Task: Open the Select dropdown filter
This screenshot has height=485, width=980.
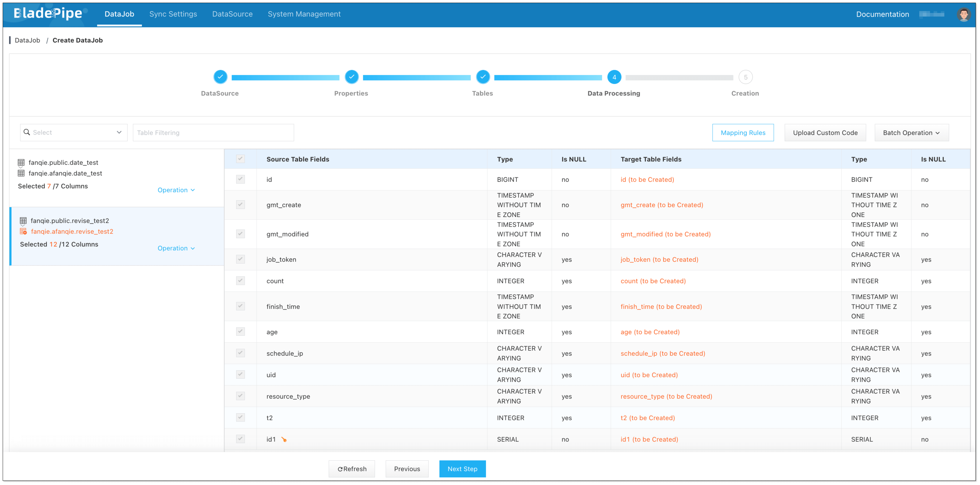Action: point(74,132)
